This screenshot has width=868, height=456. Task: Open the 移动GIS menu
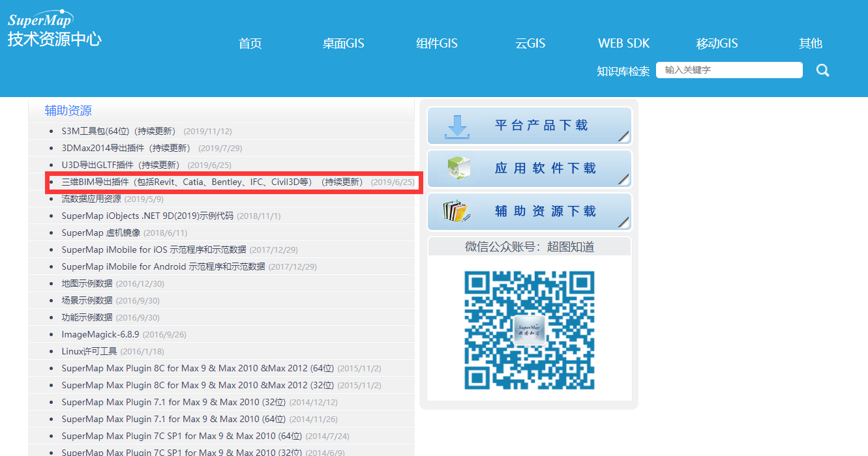pyautogui.click(x=717, y=44)
